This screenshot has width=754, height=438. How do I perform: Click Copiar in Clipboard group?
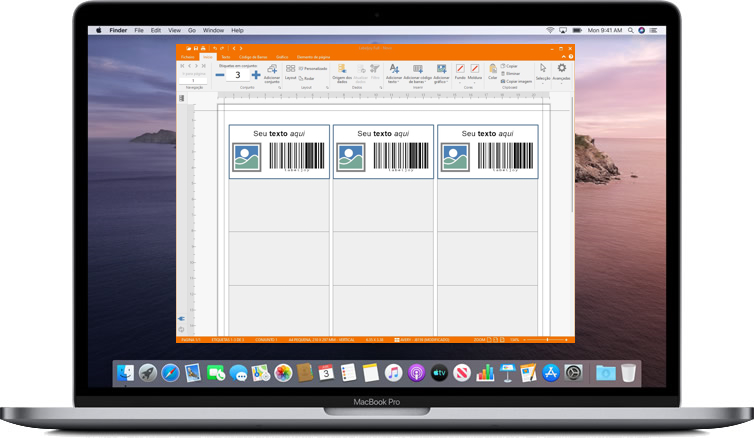click(x=509, y=66)
